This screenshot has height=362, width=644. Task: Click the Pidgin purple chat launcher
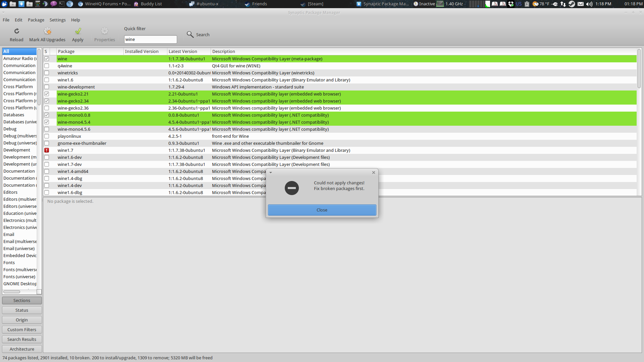coord(54,4)
